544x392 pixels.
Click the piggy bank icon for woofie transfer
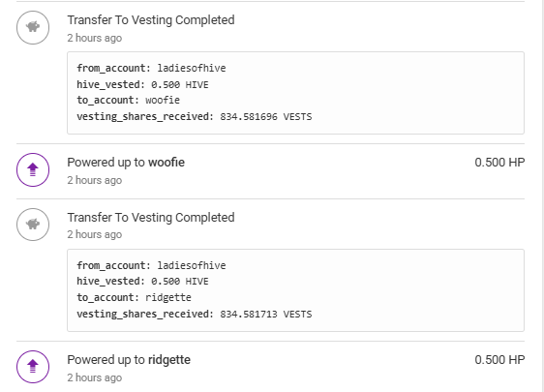[x=33, y=27]
